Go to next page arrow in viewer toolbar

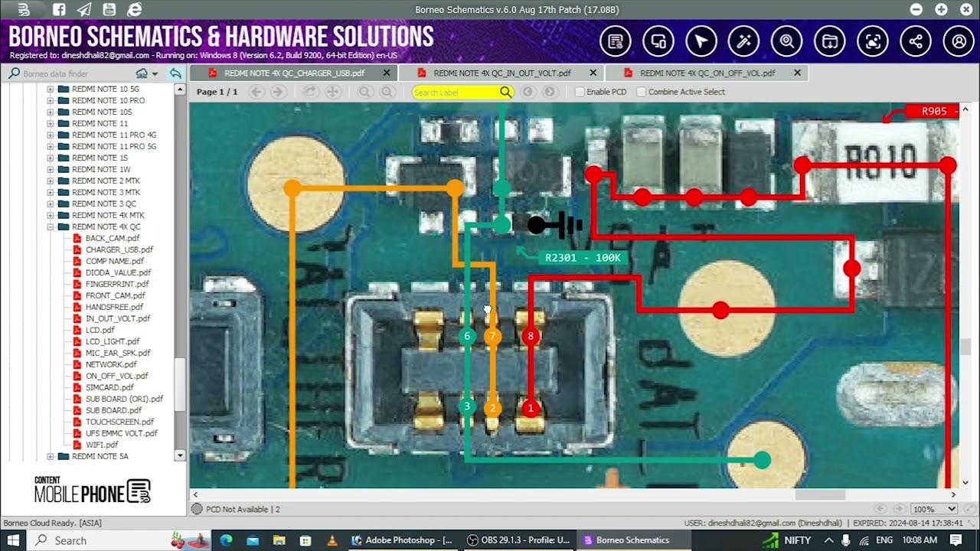point(279,92)
